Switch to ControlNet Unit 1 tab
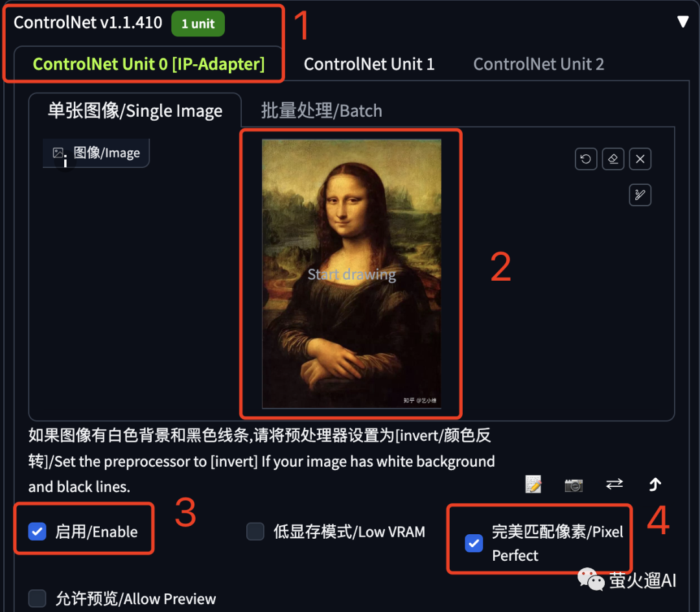Image resolution: width=700 pixels, height=612 pixels. [369, 64]
